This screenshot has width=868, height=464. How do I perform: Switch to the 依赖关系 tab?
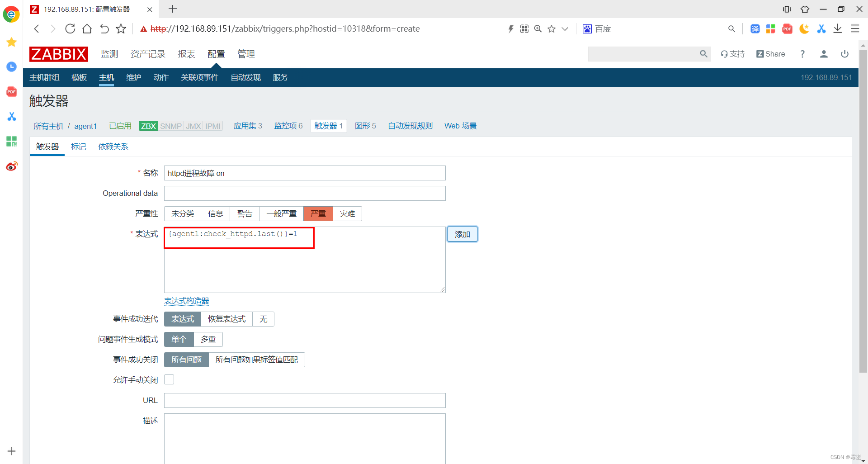pos(113,147)
